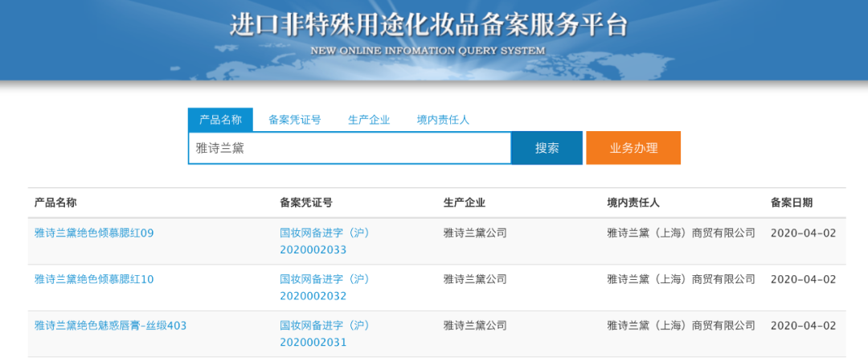Click 雅诗兰黛公司 in the 腮红09 row
The image size is (868, 358).
475,233
